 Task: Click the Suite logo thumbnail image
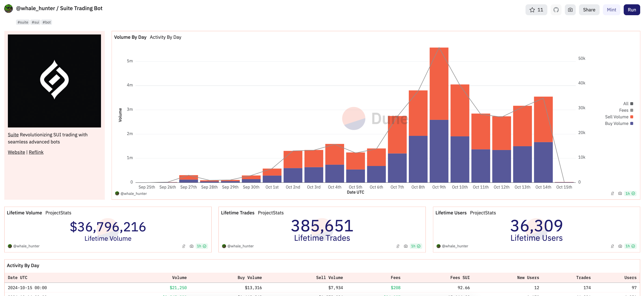pyautogui.click(x=54, y=81)
